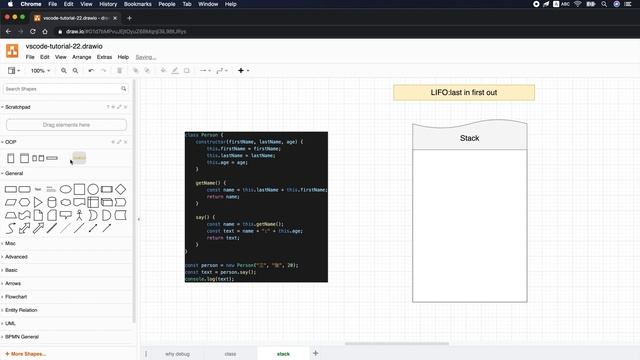640x360 pixels.
Task: Click the horizontal canvas scrollbar
Action: click(x=397, y=344)
